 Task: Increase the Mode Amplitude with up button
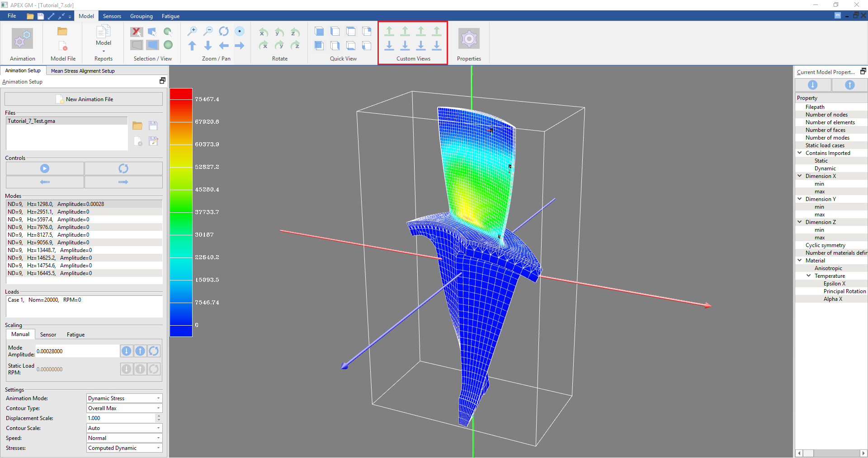(140, 351)
